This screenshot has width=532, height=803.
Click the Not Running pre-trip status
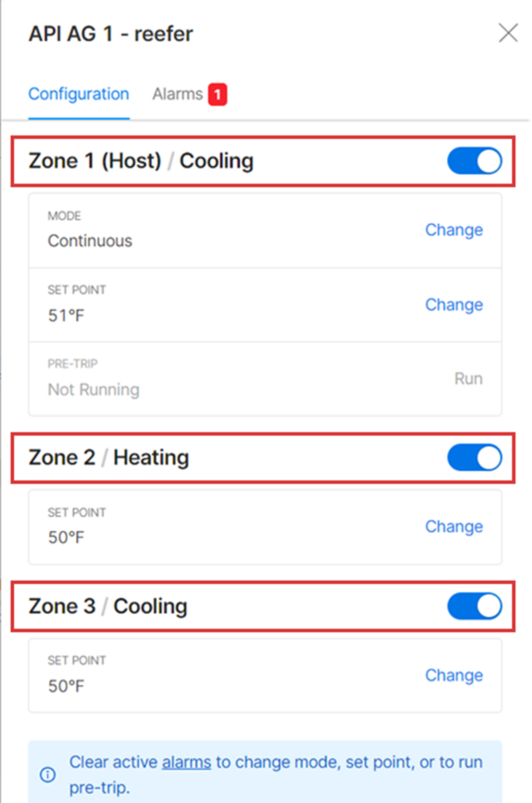pos(94,390)
